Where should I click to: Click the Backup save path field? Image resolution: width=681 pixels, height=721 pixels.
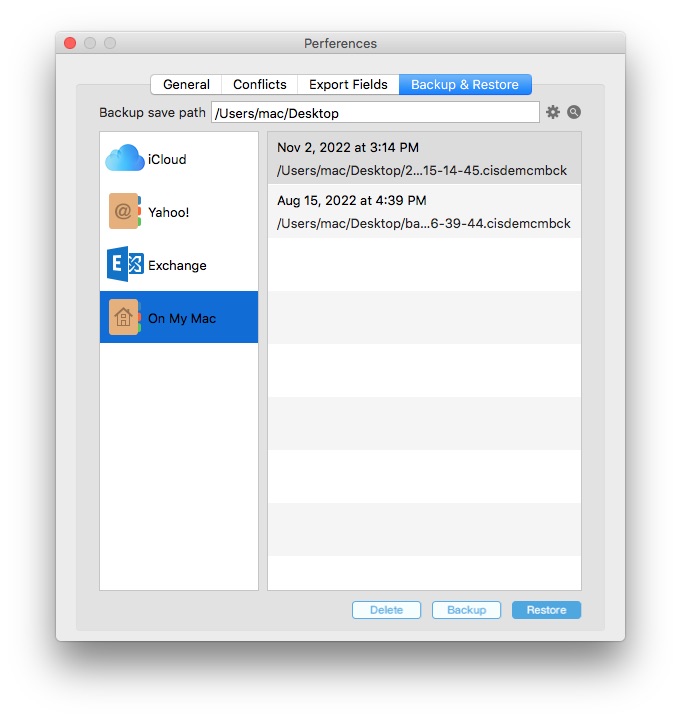tap(375, 113)
